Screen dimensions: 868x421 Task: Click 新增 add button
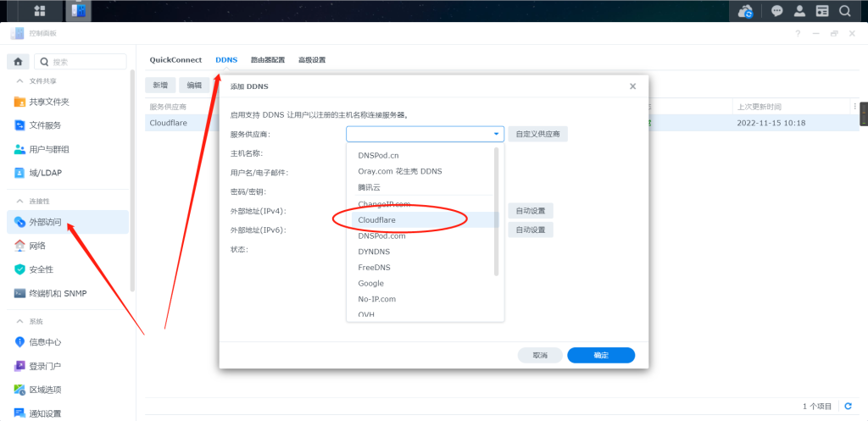[x=160, y=86]
